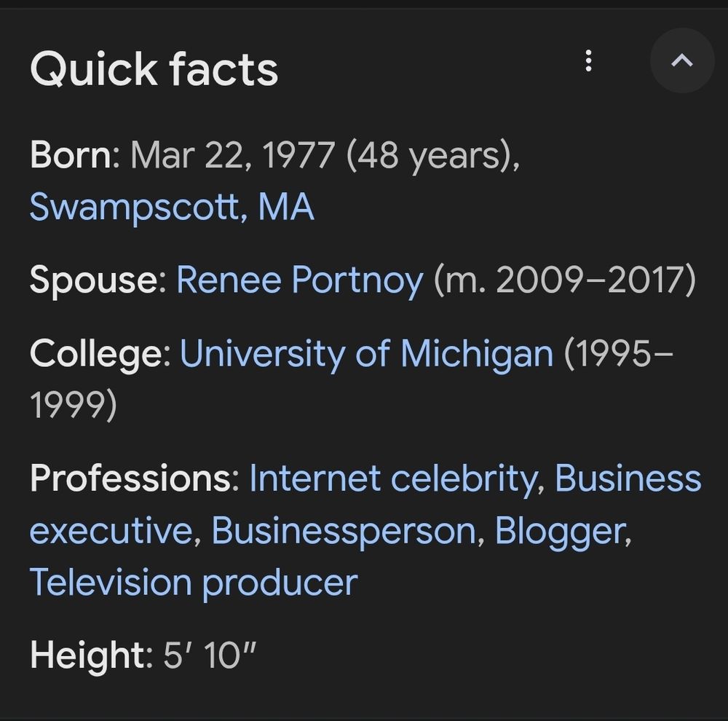Open the Swampscott, MA link
Image resolution: width=728 pixels, height=721 pixels.
pos(172,208)
